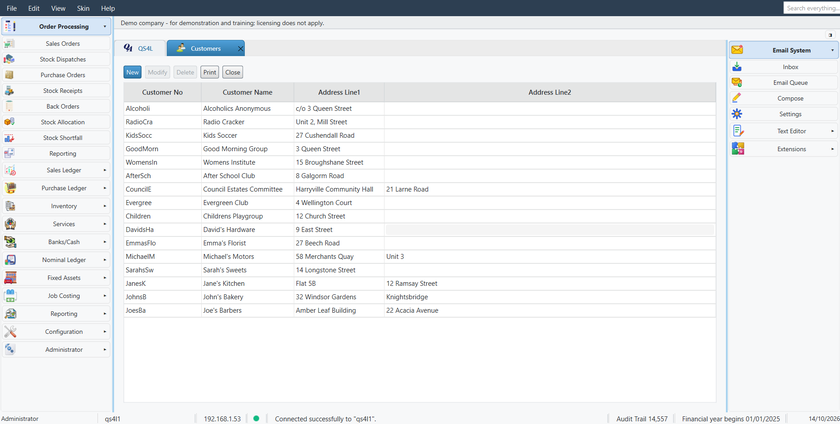Click the Sales Ledger icon
This screenshot has height=424, width=840.
click(10, 170)
